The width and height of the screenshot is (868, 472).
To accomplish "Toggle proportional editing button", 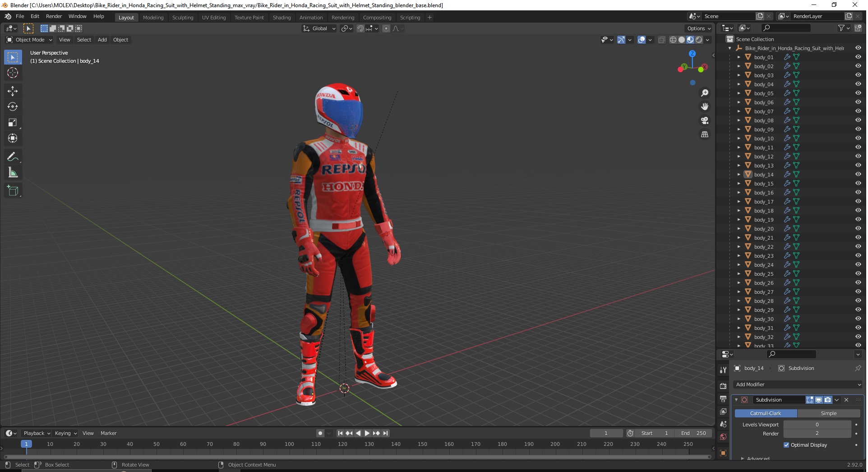I will tap(386, 28).
